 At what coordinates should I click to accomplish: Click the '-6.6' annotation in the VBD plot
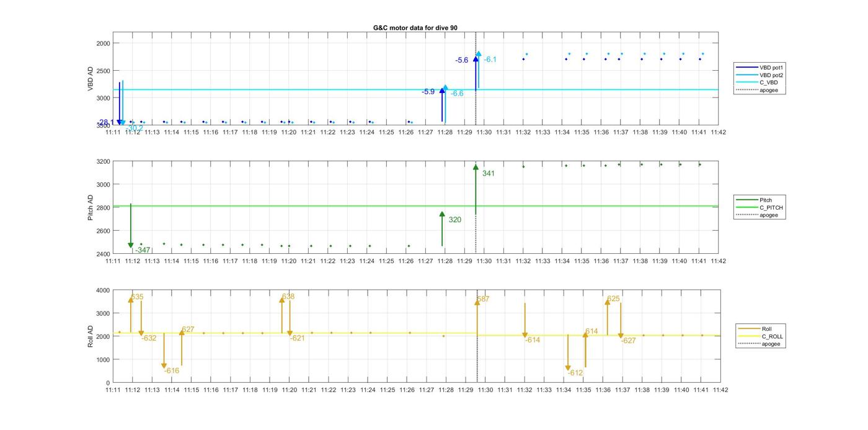[457, 94]
